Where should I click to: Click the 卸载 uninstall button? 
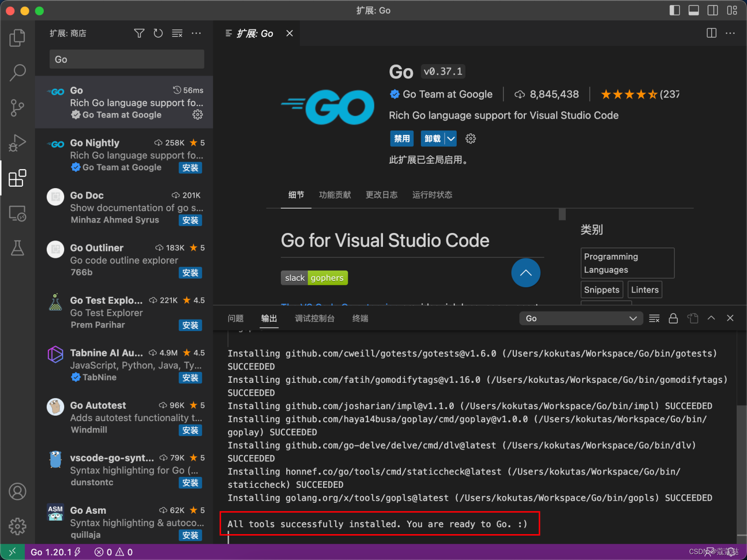(432, 139)
